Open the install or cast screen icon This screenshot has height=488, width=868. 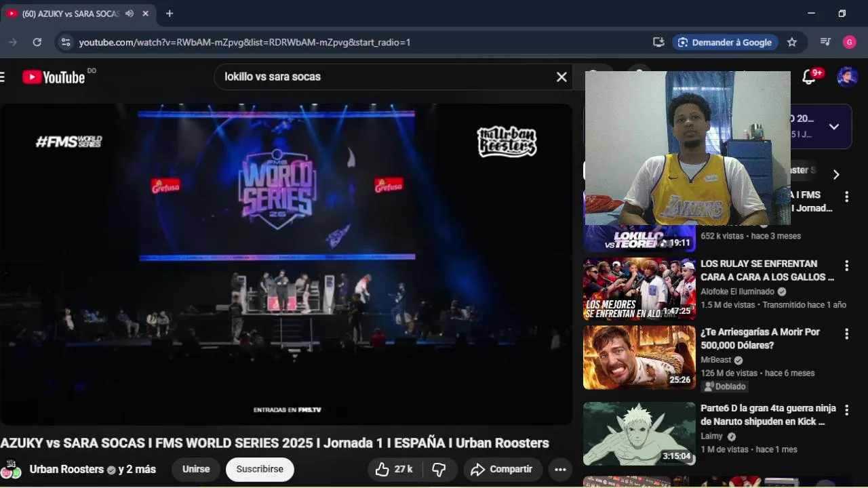pos(658,42)
